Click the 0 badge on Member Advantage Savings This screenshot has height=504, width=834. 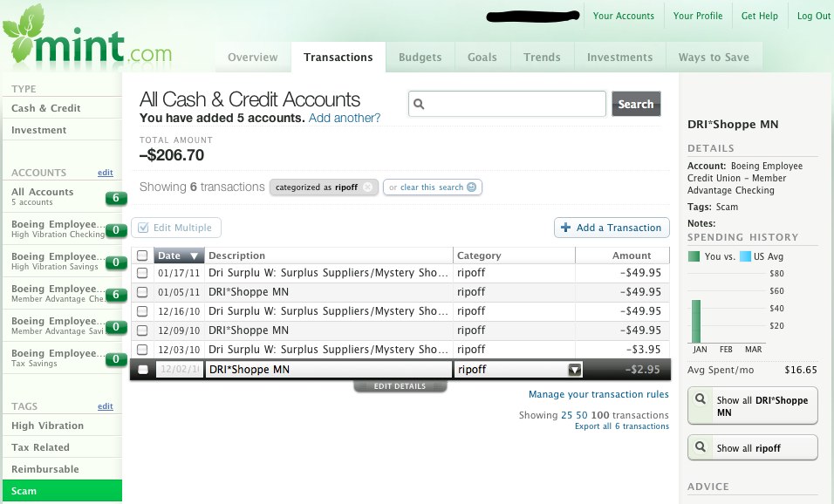pos(116,327)
